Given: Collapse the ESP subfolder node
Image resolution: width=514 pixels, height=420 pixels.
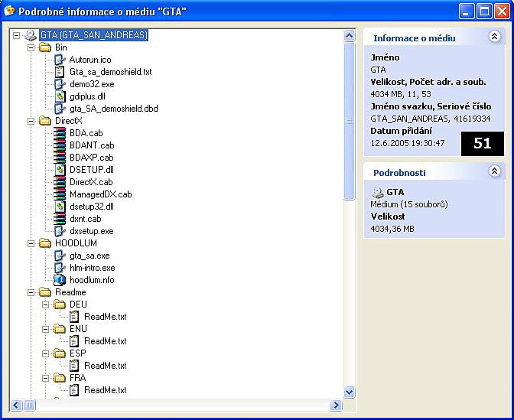Looking at the screenshot, I should coord(46,353).
